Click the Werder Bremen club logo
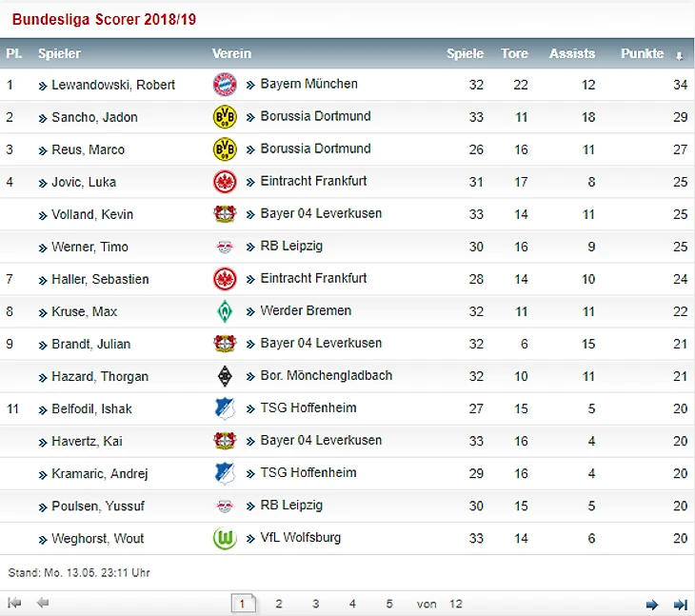The width and height of the screenshot is (695, 616). tap(224, 311)
